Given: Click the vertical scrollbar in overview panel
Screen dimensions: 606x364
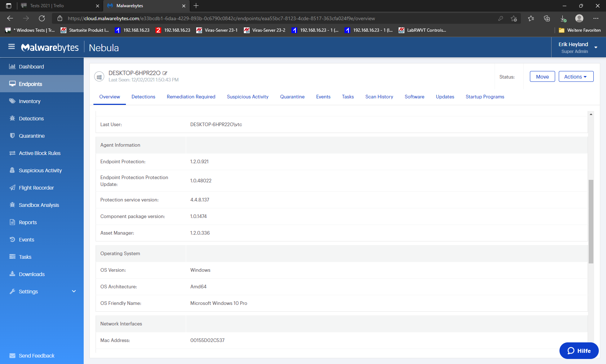Looking at the screenshot, I should coord(591,221).
